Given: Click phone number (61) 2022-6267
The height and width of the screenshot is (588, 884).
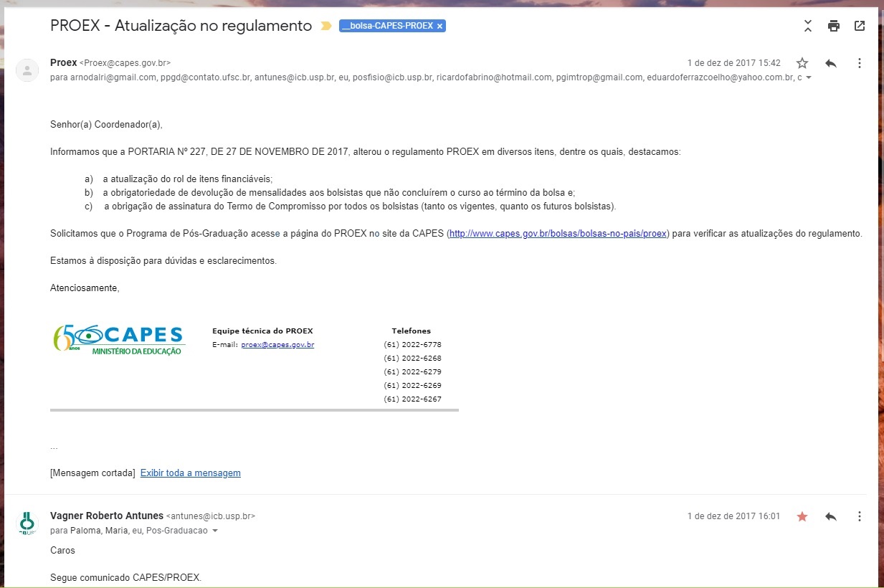Looking at the screenshot, I should 413,399.
